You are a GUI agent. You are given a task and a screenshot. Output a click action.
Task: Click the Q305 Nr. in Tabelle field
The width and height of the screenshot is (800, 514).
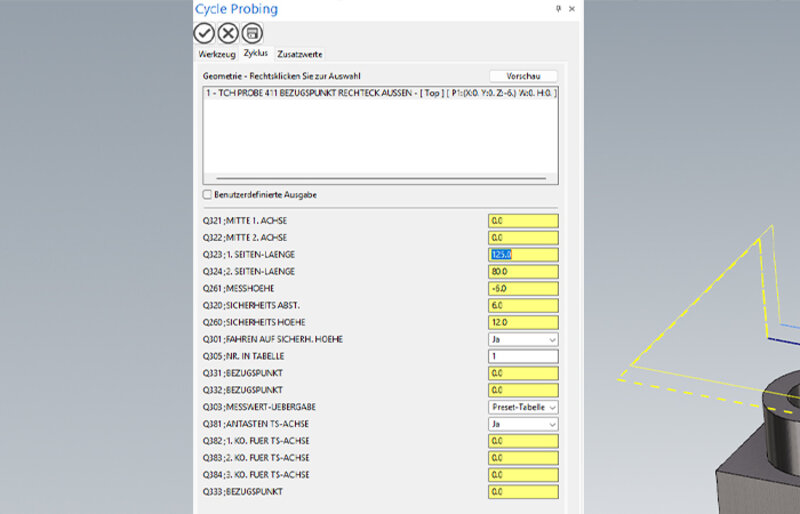click(x=523, y=356)
